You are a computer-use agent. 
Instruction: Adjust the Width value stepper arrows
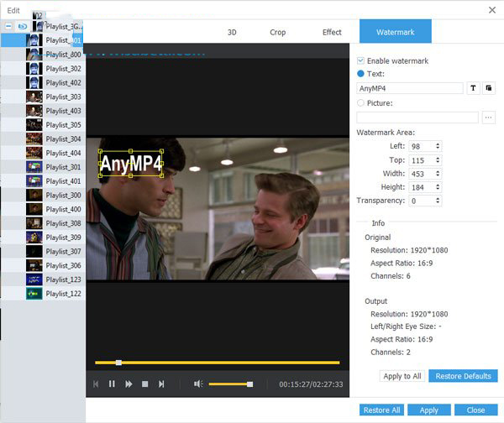438,174
